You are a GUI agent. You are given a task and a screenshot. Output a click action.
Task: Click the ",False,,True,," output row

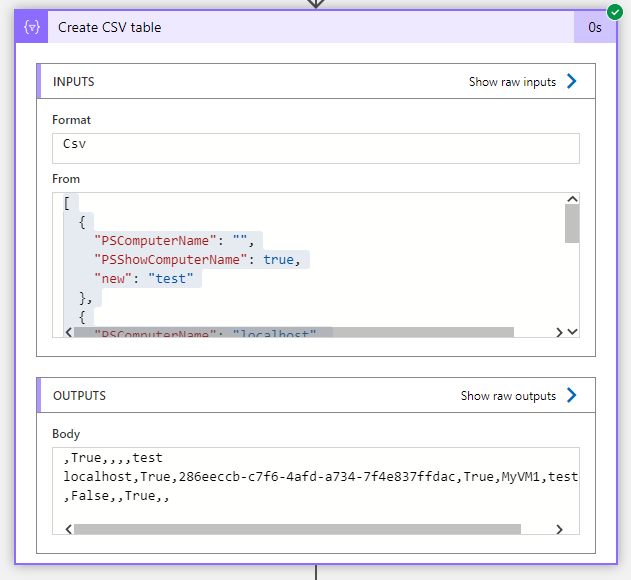tap(116, 495)
